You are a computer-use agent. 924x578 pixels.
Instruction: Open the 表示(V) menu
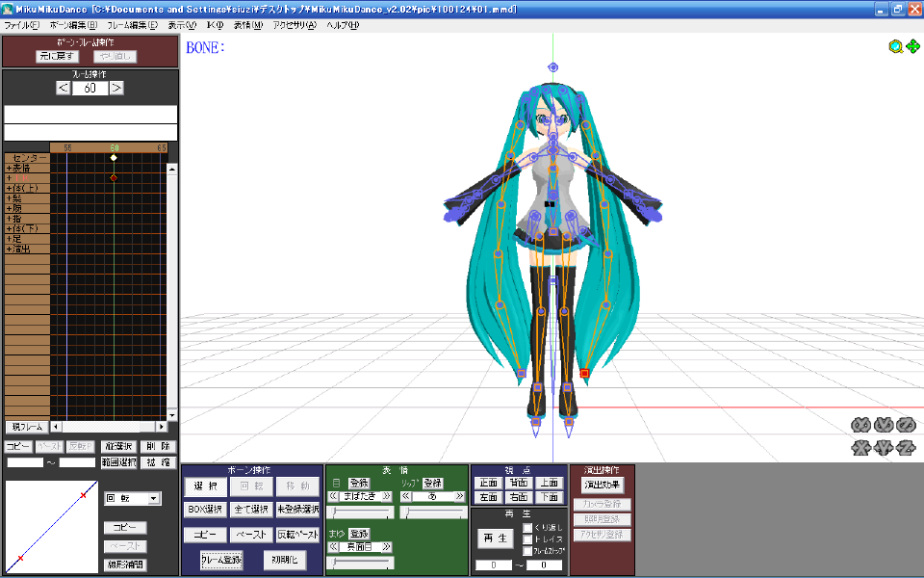182,25
